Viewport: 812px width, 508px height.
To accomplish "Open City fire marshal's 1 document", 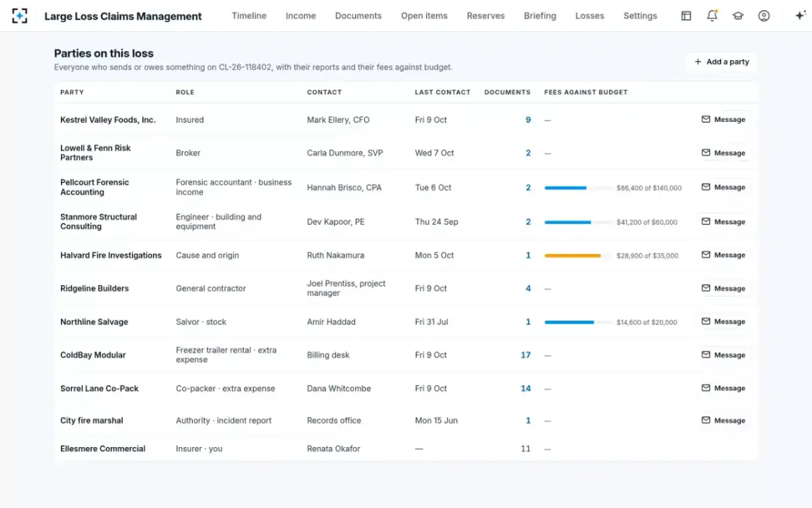I will [528, 421].
